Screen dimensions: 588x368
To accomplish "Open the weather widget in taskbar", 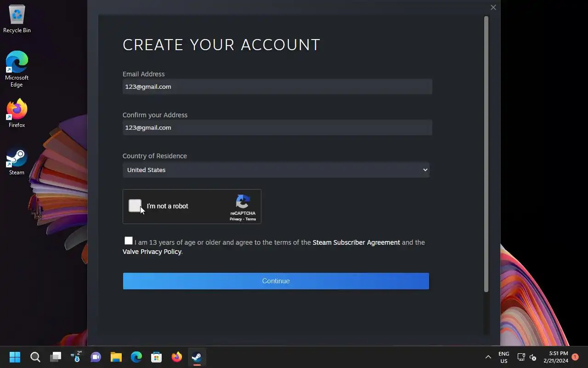I will (x=76, y=357).
